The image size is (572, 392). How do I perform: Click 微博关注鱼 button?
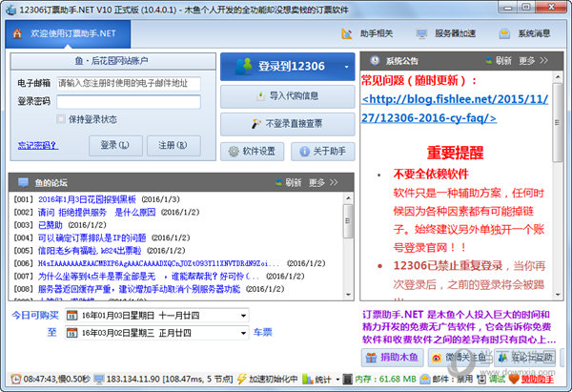pyautogui.click(x=460, y=358)
